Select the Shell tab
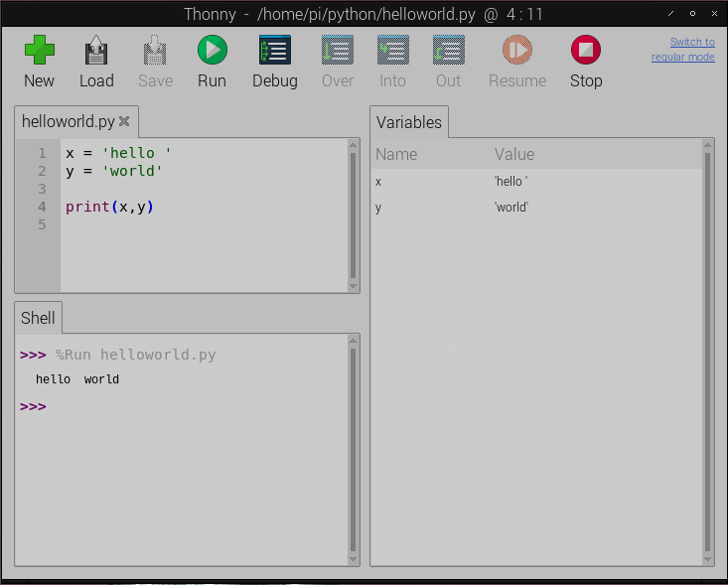Screen dimensions: 728x585 point(38,318)
